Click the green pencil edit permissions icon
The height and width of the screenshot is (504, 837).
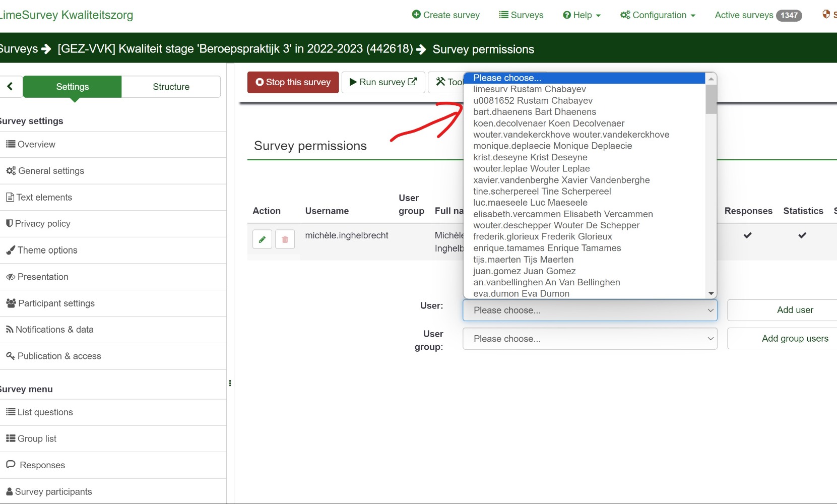click(262, 239)
